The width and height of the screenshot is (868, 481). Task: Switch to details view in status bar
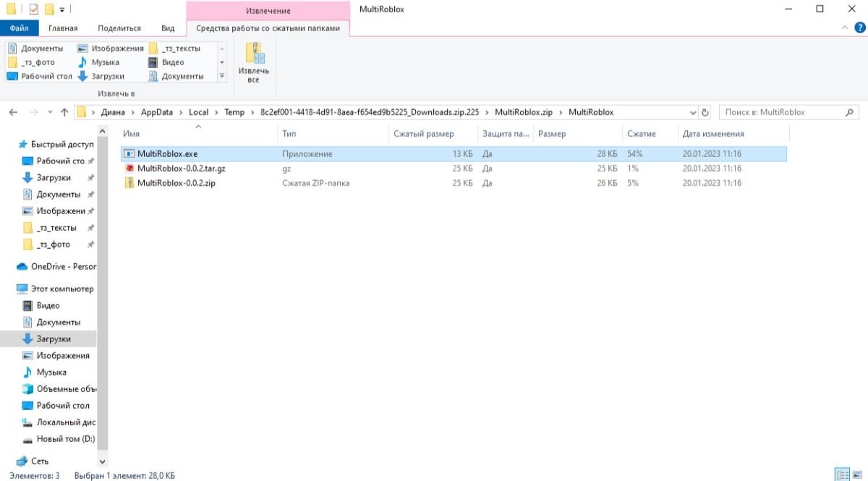(842, 474)
